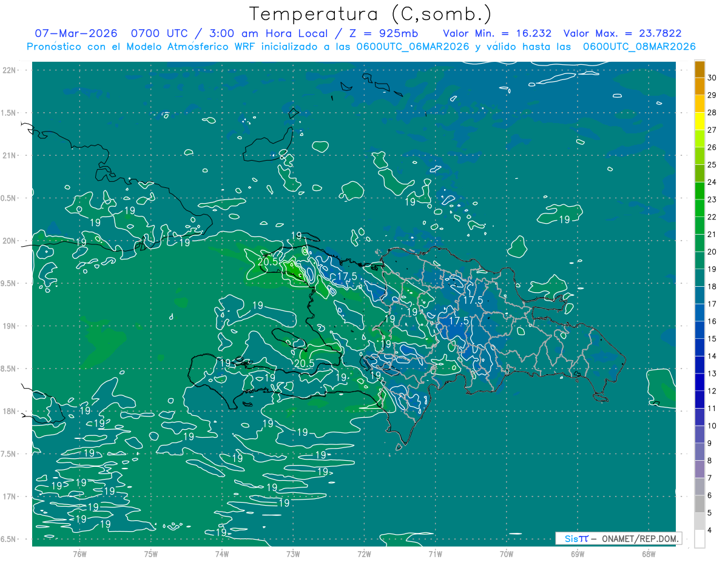Click the '73W' longitude axis label
Screen dimensions: 728x562
(x=293, y=554)
